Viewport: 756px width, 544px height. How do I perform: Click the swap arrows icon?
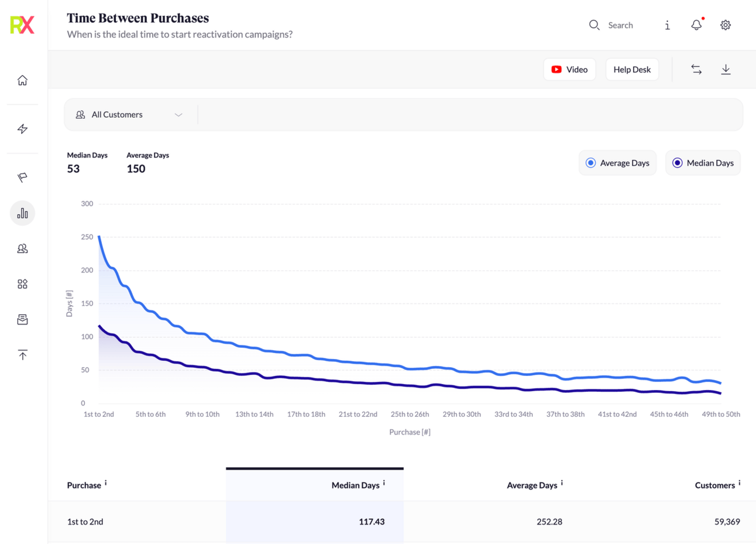point(696,70)
